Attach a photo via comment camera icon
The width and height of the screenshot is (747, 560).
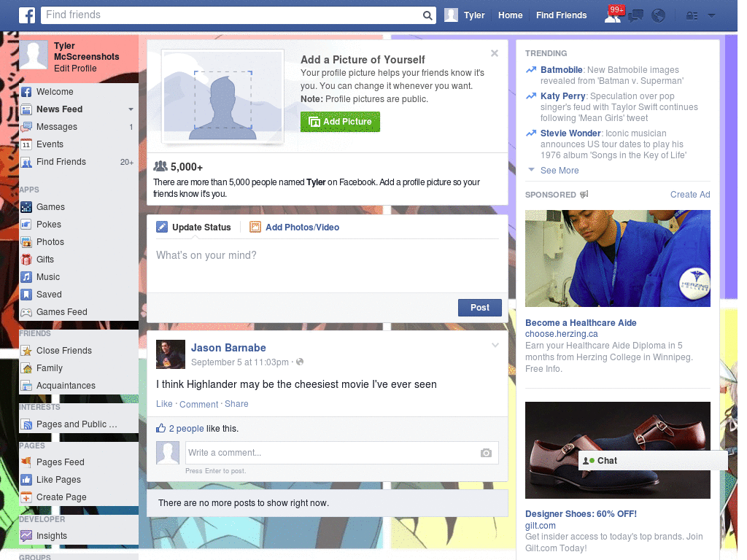pos(486,453)
